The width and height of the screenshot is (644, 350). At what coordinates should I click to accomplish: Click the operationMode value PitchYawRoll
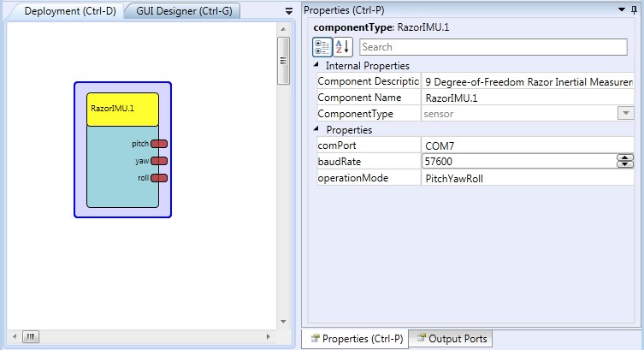coord(528,178)
